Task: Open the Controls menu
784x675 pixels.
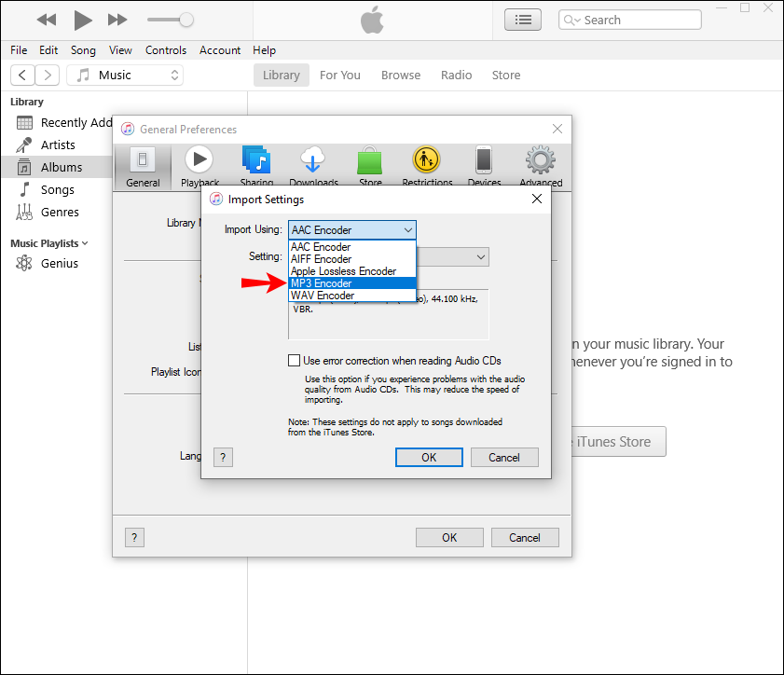Action: coord(166,50)
